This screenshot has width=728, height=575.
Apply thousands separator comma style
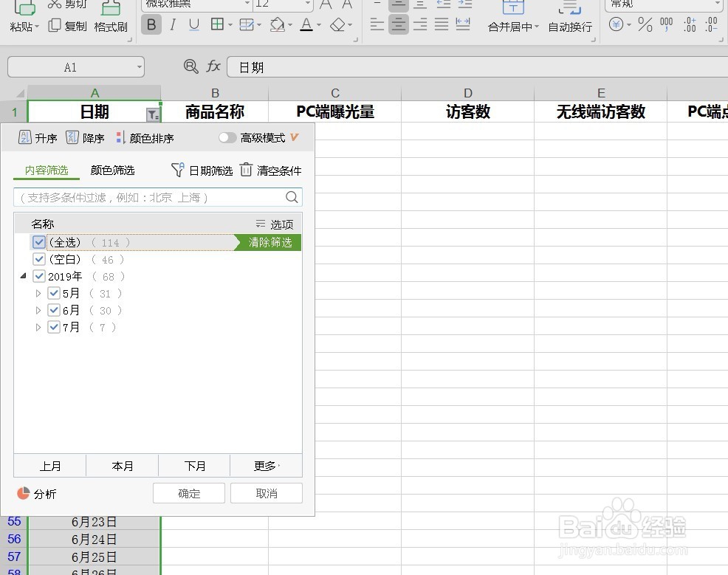[x=665, y=24]
